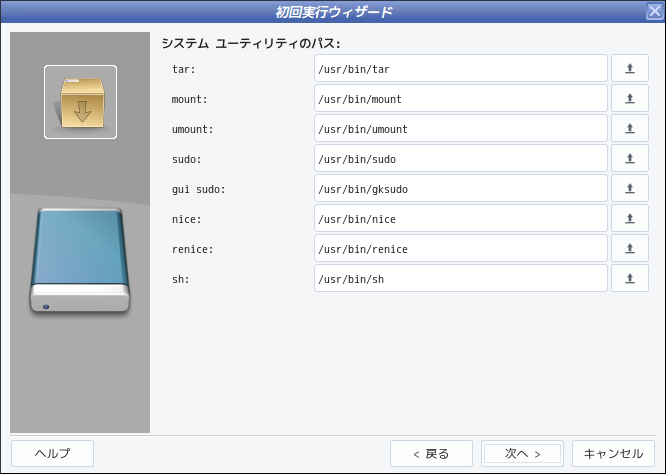Click the 'renice:' label
The width and height of the screenshot is (666, 474).
point(192,249)
